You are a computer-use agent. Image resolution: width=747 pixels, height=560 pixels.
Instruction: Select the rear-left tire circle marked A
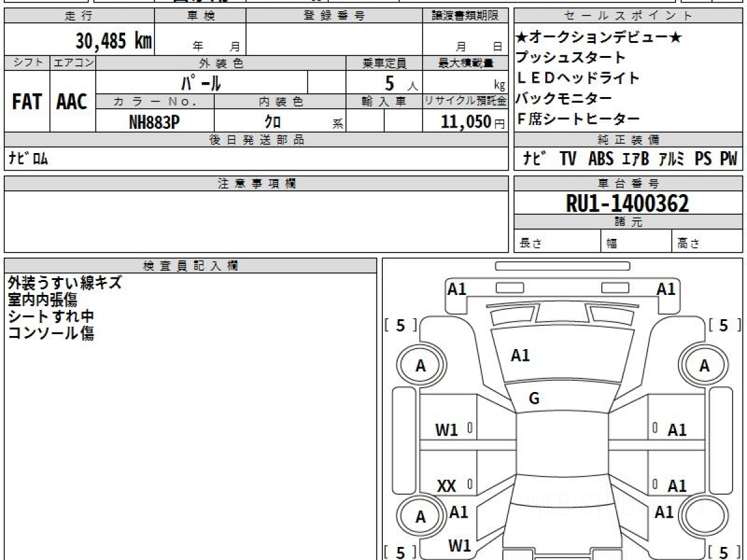tap(421, 516)
